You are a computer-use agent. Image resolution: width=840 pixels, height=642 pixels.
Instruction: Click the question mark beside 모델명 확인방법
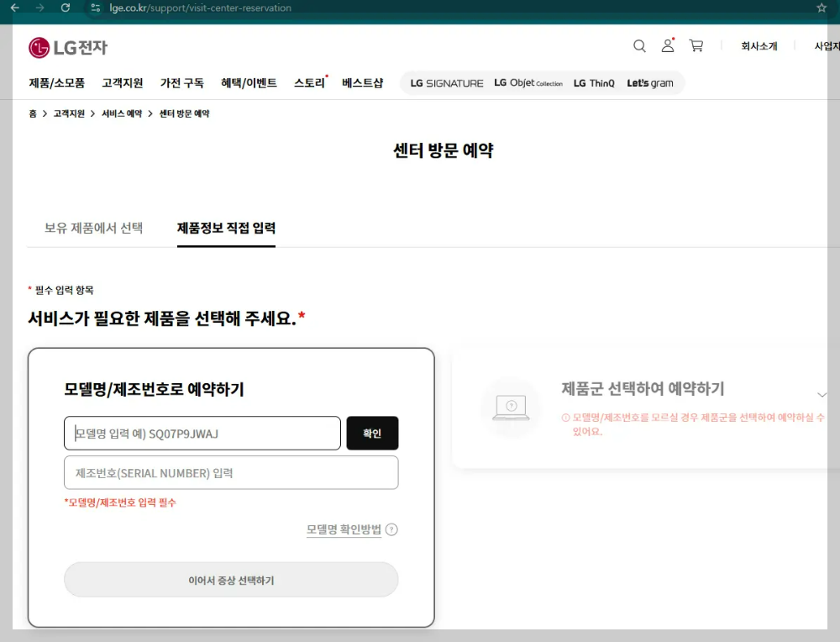[x=392, y=529]
